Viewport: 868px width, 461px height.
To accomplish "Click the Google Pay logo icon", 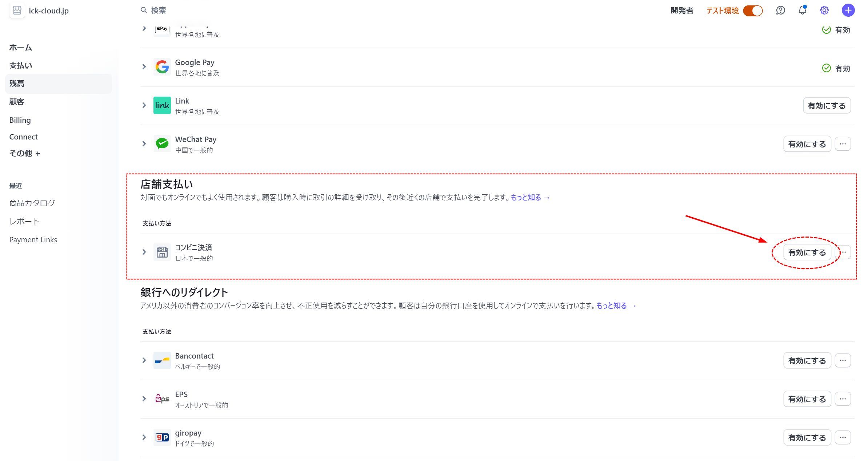I will pos(162,67).
